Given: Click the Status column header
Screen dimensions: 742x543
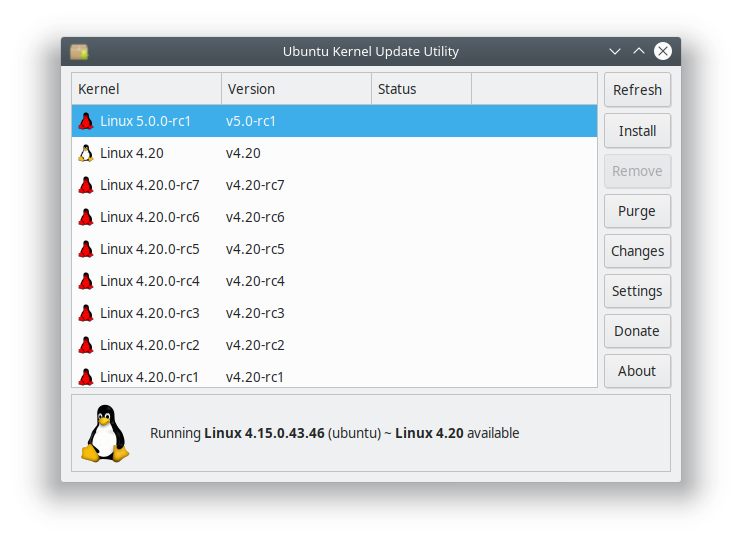Looking at the screenshot, I should coord(421,89).
